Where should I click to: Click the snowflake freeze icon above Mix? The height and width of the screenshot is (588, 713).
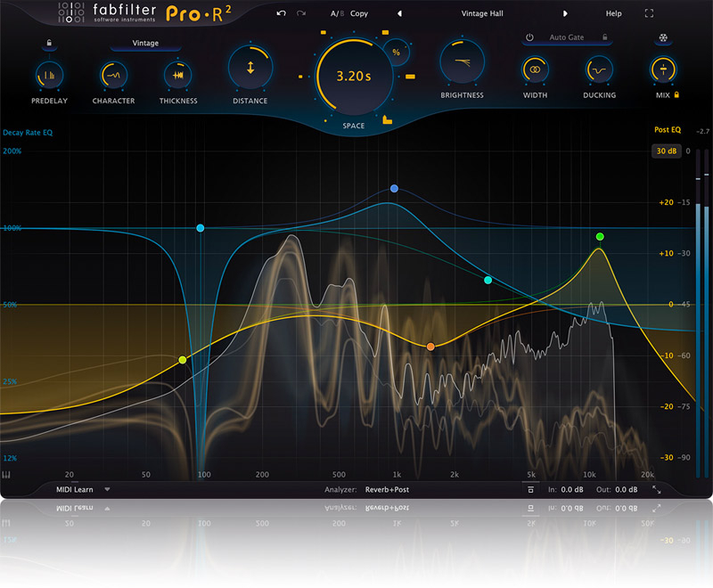click(663, 37)
